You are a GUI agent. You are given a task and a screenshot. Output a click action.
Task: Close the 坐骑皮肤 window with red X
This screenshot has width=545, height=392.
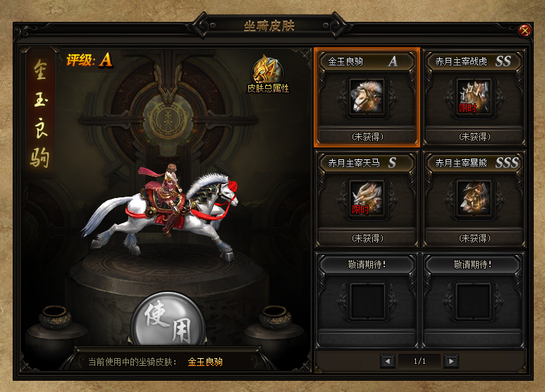point(524,31)
